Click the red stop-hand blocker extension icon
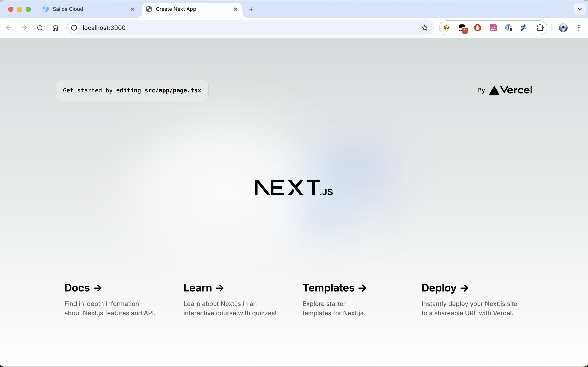The width and height of the screenshot is (588, 367). pyautogui.click(x=477, y=28)
